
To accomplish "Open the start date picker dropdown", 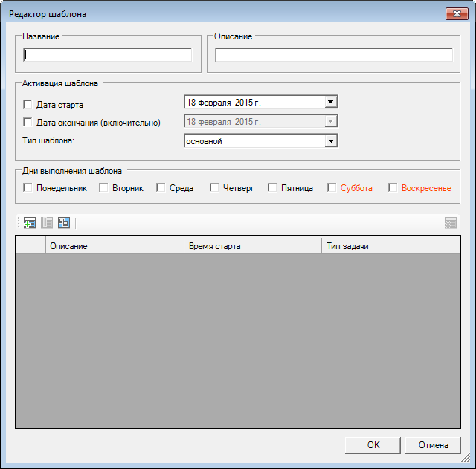I will 331,102.
